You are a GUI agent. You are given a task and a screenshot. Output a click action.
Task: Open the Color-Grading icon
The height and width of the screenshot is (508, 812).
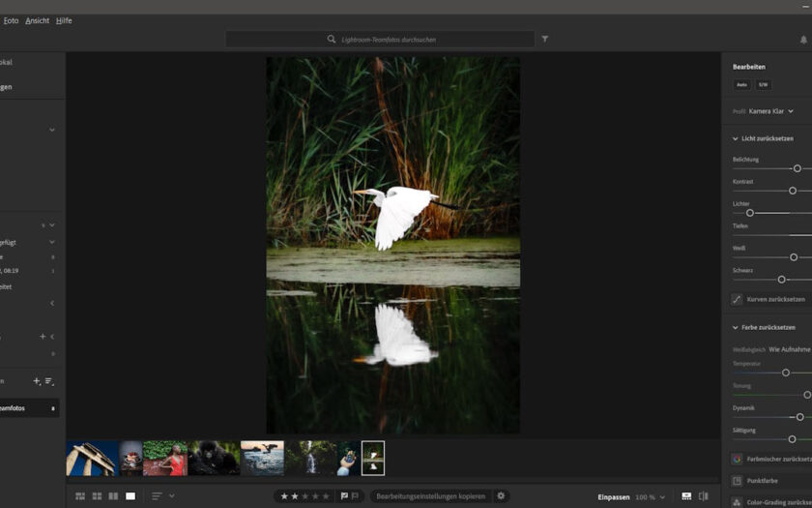[x=737, y=502]
